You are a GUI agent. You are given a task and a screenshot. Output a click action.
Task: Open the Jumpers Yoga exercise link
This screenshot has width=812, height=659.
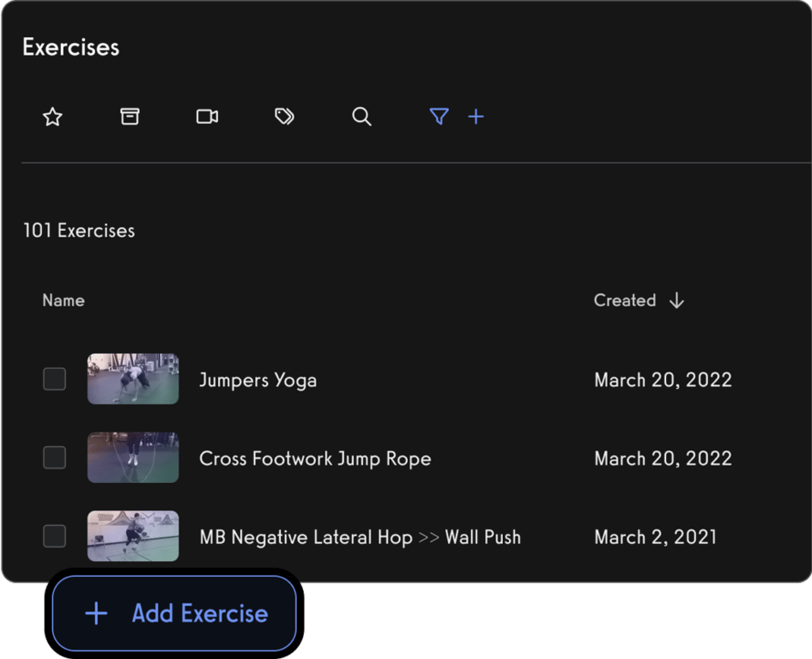tap(258, 378)
